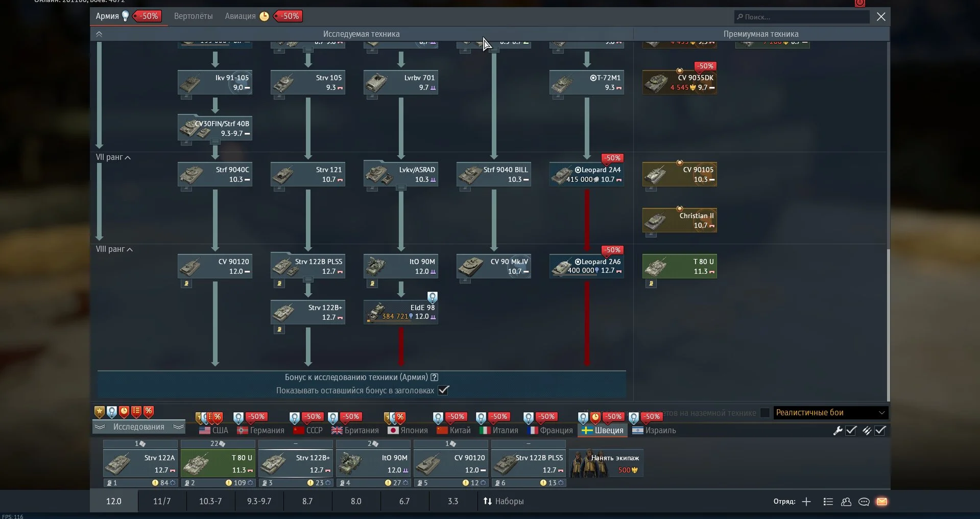Open the Реалистичные бои mode dropdown
980x519 pixels.
pyautogui.click(x=830, y=413)
